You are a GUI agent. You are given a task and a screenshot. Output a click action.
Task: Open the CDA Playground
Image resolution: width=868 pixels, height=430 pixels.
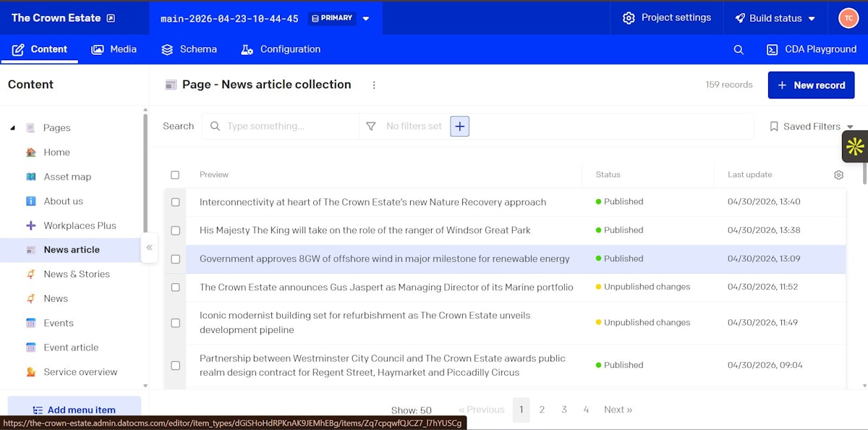(x=812, y=49)
